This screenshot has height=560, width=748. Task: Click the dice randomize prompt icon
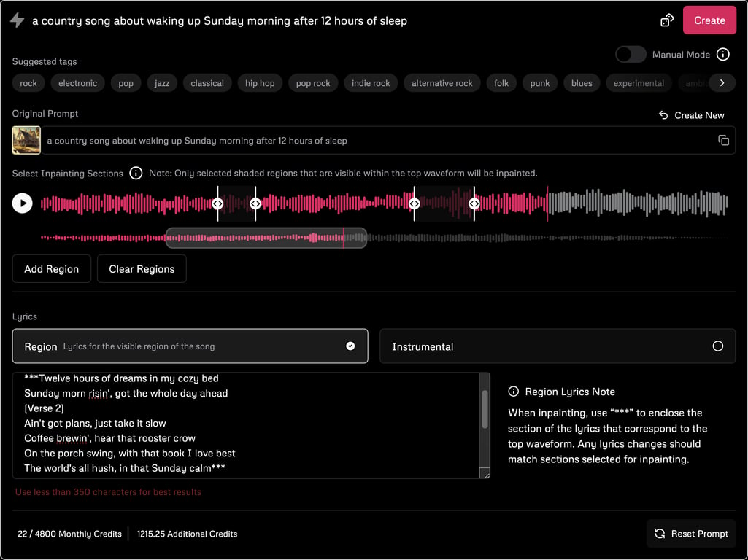pos(667,20)
